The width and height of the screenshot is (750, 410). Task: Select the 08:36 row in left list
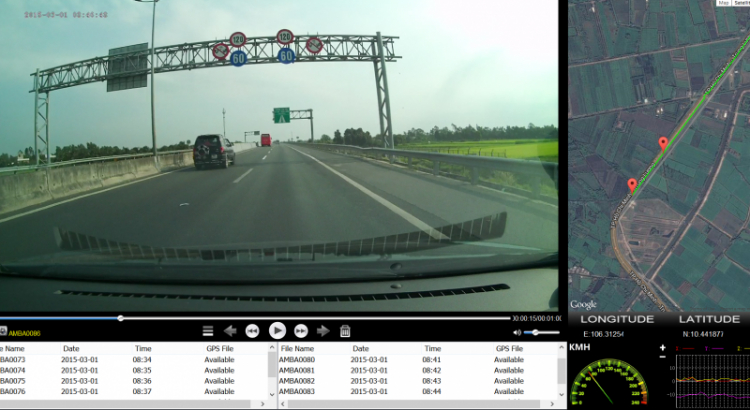tap(134, 381)
